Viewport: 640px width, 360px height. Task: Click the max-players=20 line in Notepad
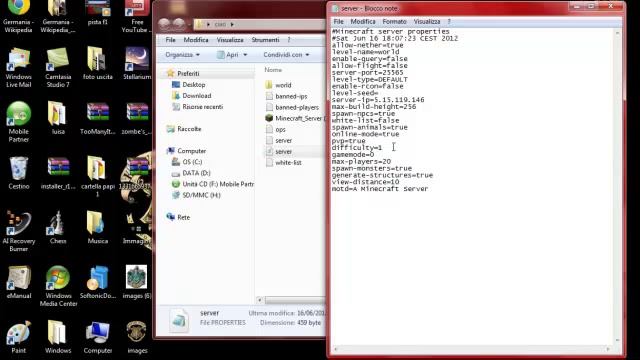point(361,161)
